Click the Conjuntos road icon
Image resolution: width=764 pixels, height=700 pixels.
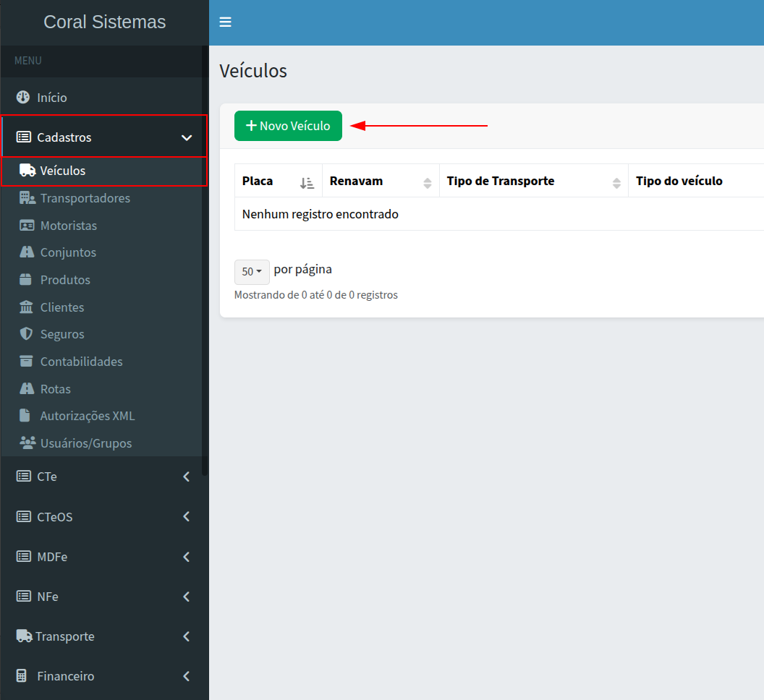(x=27, y=252)
